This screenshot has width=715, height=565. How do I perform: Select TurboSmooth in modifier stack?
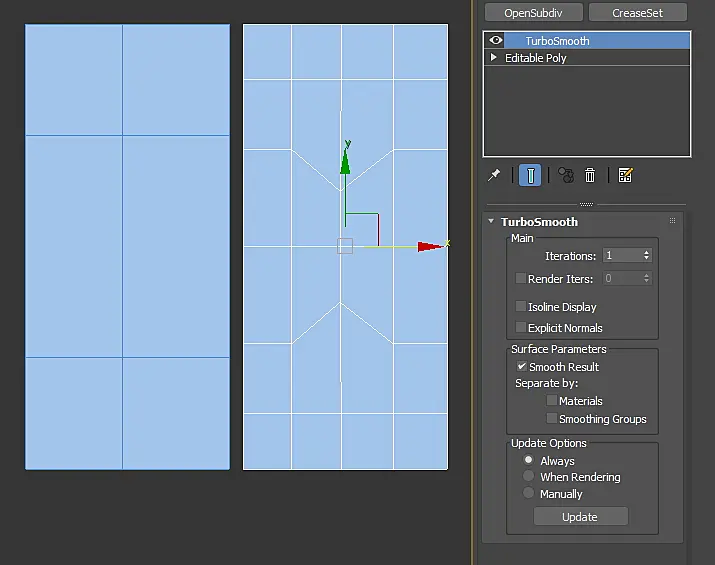coord(587,41)
